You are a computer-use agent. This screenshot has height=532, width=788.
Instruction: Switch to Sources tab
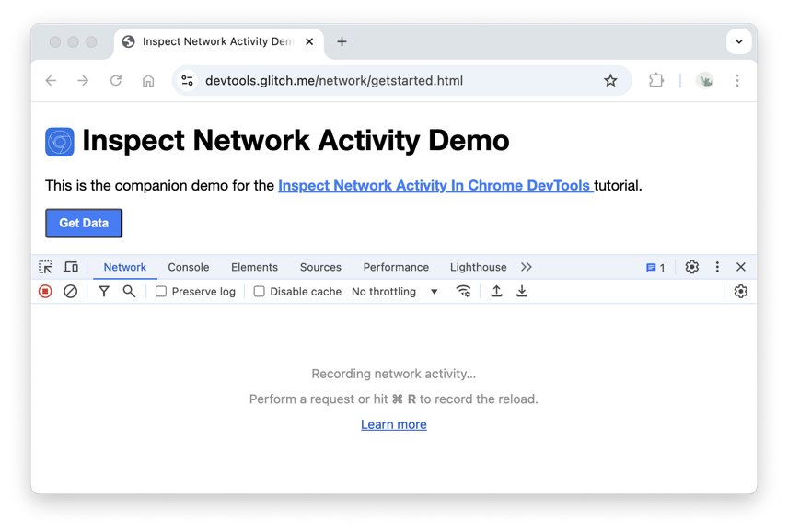pyautogui.click(x=320, y=267)
